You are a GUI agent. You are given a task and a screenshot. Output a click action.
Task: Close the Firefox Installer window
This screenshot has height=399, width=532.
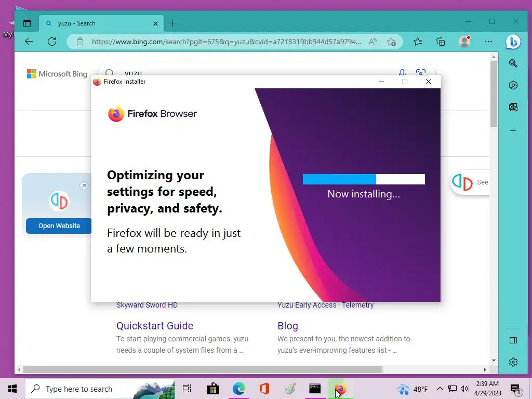(x=429, y=82)
